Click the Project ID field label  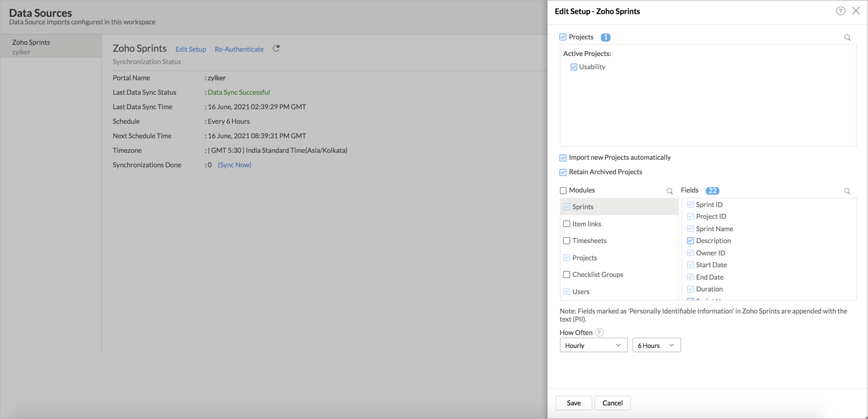pos(711,216)
